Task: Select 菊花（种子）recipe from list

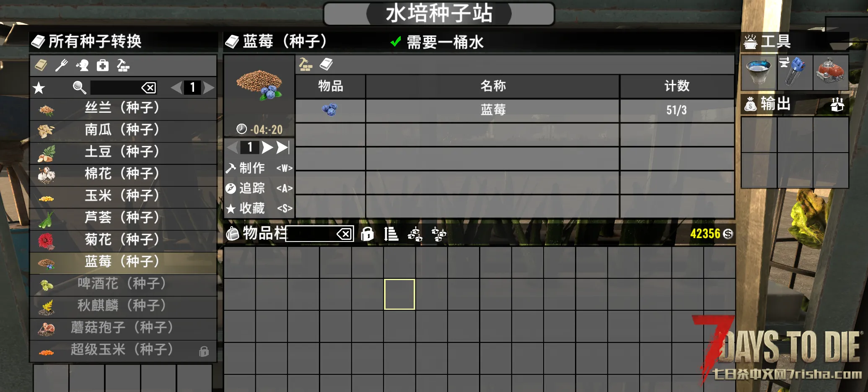Action: point(123,239)
